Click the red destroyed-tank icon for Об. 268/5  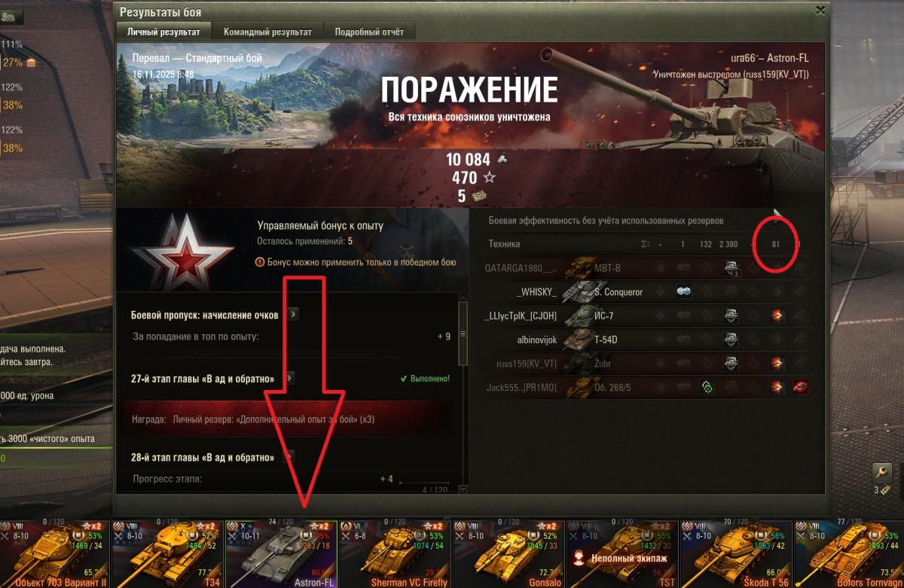pos(800,387)
